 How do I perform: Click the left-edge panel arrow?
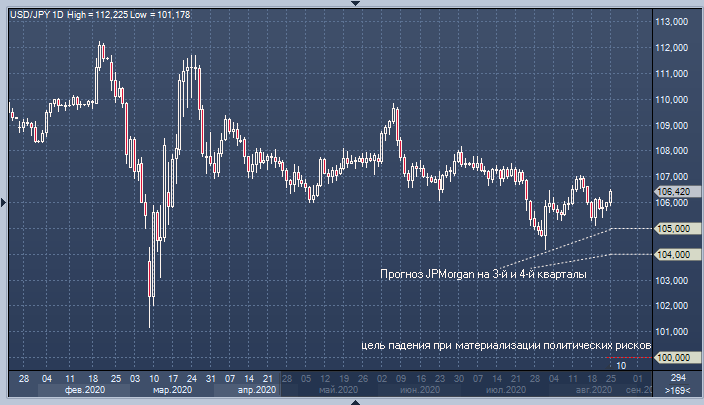click(3, 202)
